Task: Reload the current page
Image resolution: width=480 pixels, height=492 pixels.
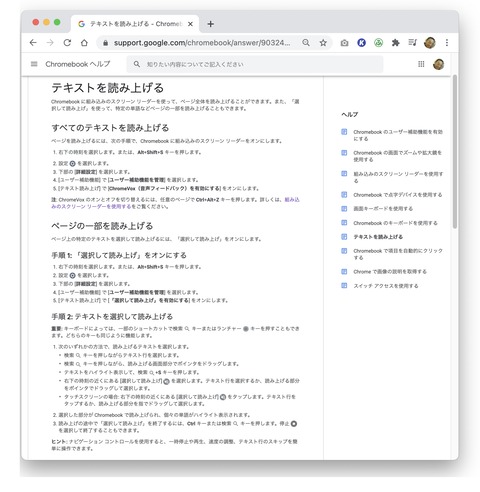Action: (x=67, y=43)
